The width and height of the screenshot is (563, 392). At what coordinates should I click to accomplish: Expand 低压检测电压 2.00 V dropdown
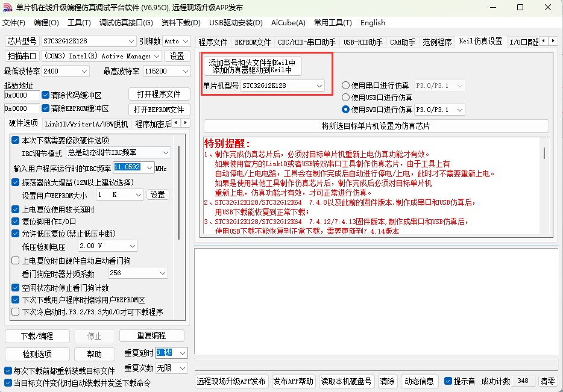point(133,246)
